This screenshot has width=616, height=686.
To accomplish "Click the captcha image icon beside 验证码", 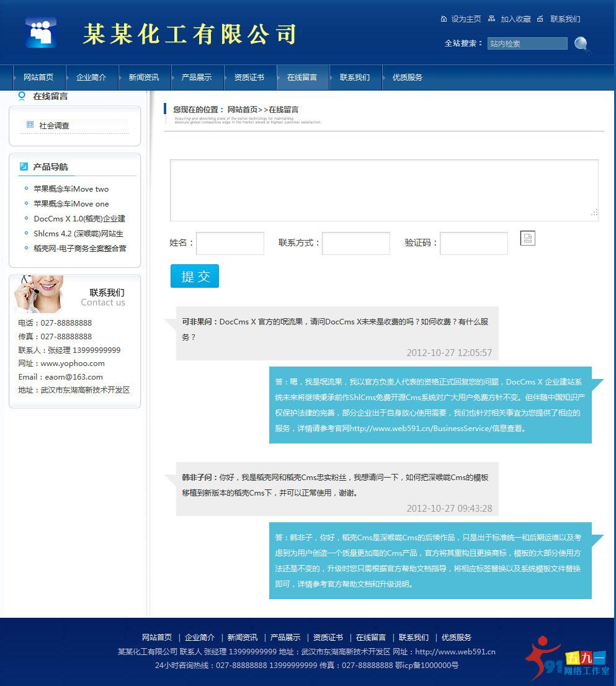I will coord(527,238).
